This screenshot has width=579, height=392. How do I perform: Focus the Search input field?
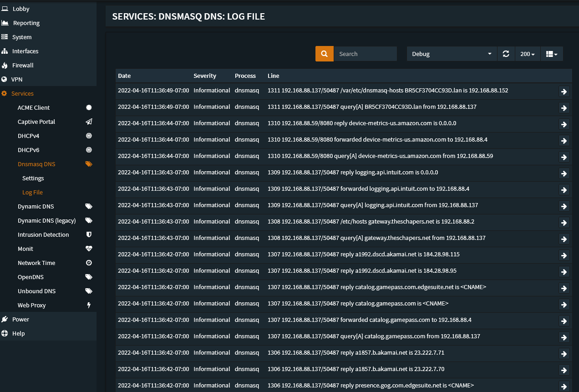click(x=365, y=54)
